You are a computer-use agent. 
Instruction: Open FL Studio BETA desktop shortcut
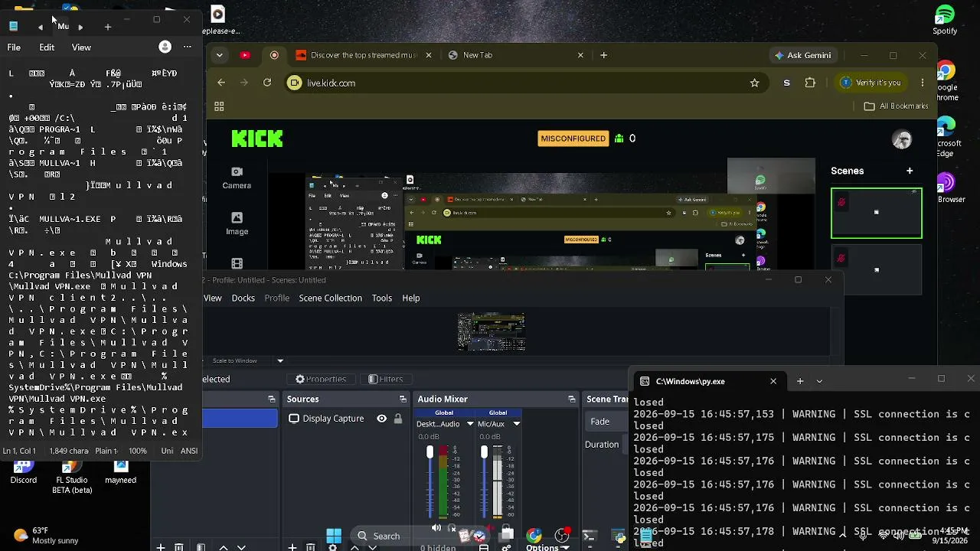(71, 477)
